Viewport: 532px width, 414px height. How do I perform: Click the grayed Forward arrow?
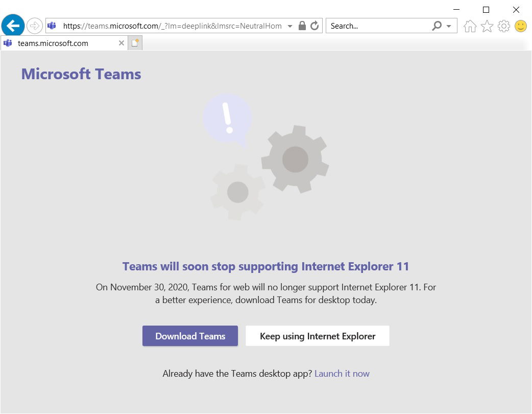click(x=34, y=26)
